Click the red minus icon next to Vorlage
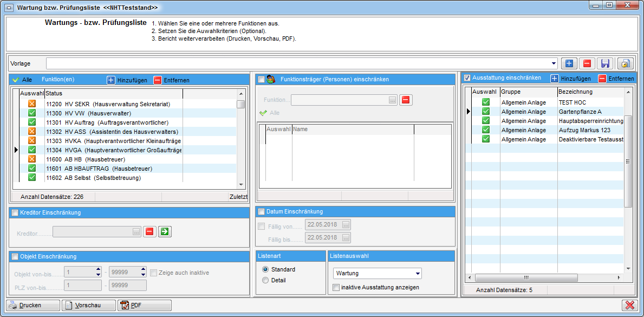The height and width of the screenshot is (317, 644). point(587,63)
